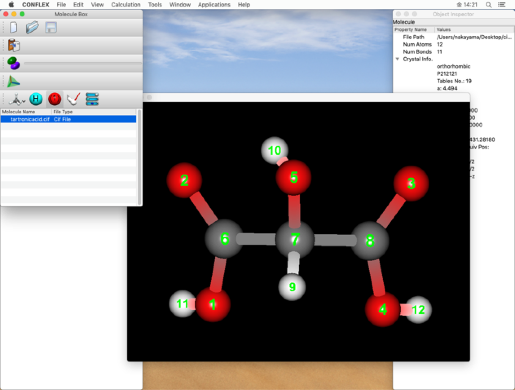515x390 pixels.
Task: Click the orthorhombic crystal system value
Action: (453, 66)
